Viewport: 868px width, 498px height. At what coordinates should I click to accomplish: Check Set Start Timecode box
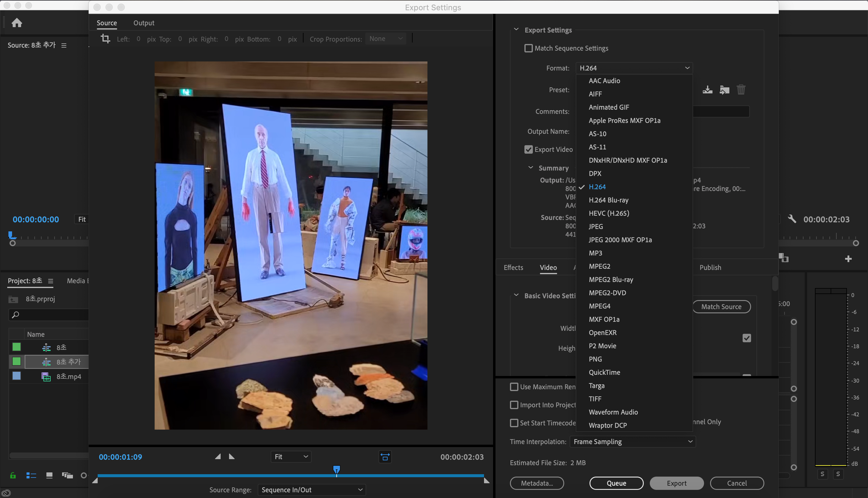tap(514, 423)
